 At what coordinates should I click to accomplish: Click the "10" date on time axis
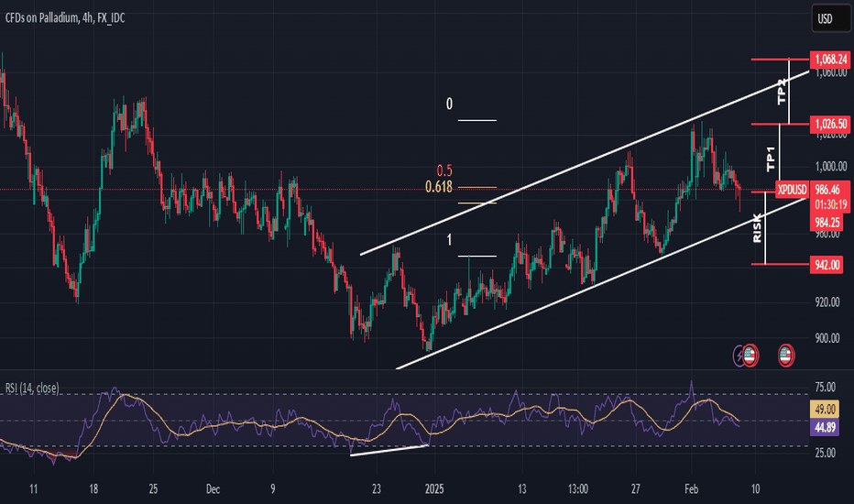[755, 489]
